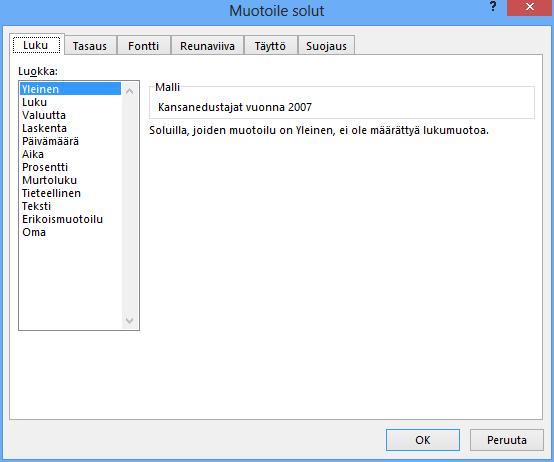The width and height of the screenshot is (554, 462).
Task: Click the category list scroll down arrow
Action: 130,320
